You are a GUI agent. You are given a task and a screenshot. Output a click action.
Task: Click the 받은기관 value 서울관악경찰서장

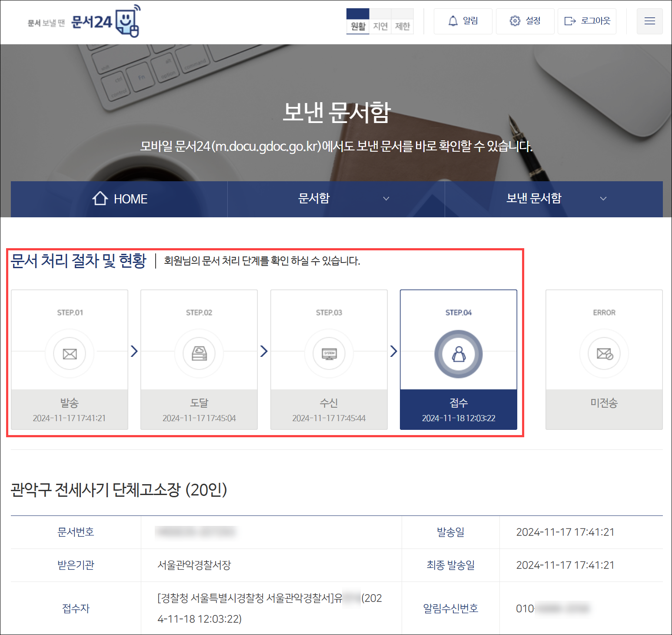tap(194, 565)
